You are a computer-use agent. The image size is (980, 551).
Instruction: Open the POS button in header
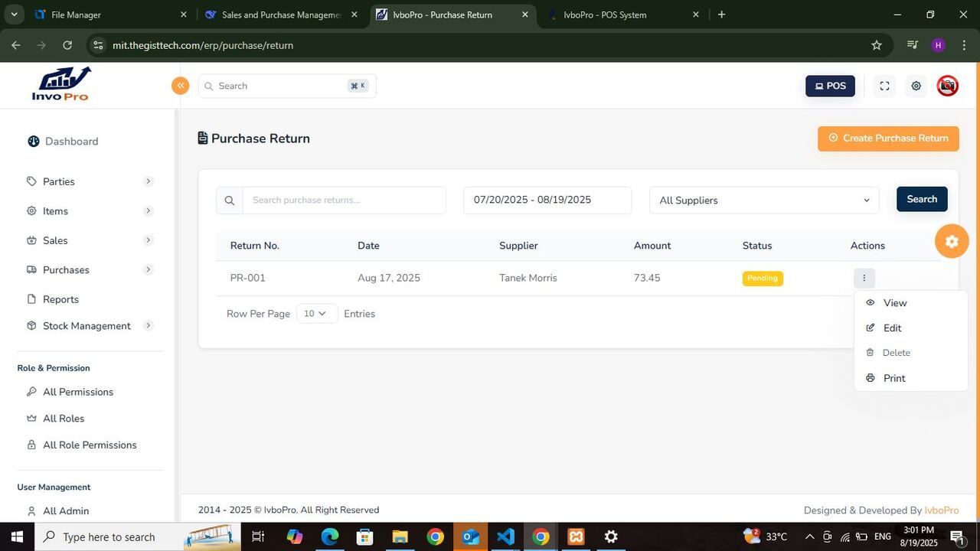coord(830,86)
